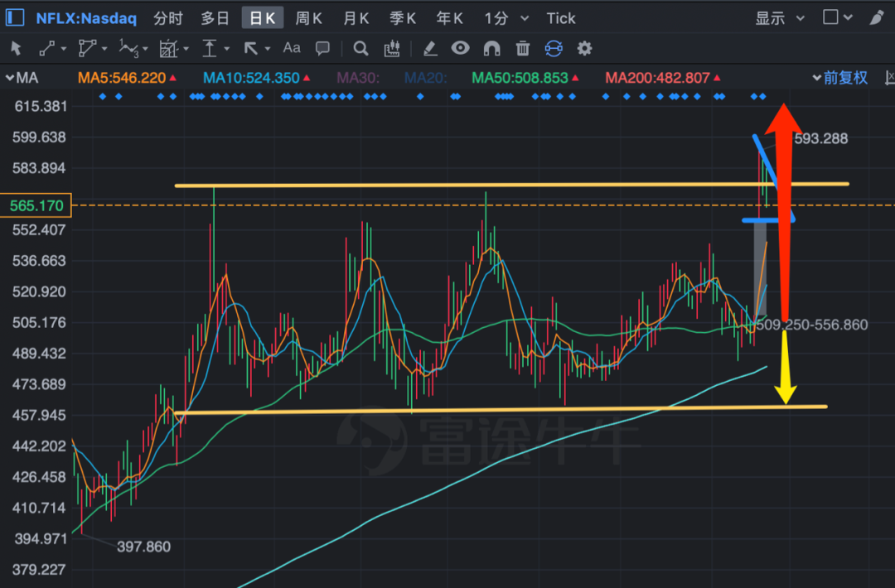The width and height of the screenshot is (895, 588).
Task: Switch to 多日 multi-day tab
Action: (x=215, y=18)
